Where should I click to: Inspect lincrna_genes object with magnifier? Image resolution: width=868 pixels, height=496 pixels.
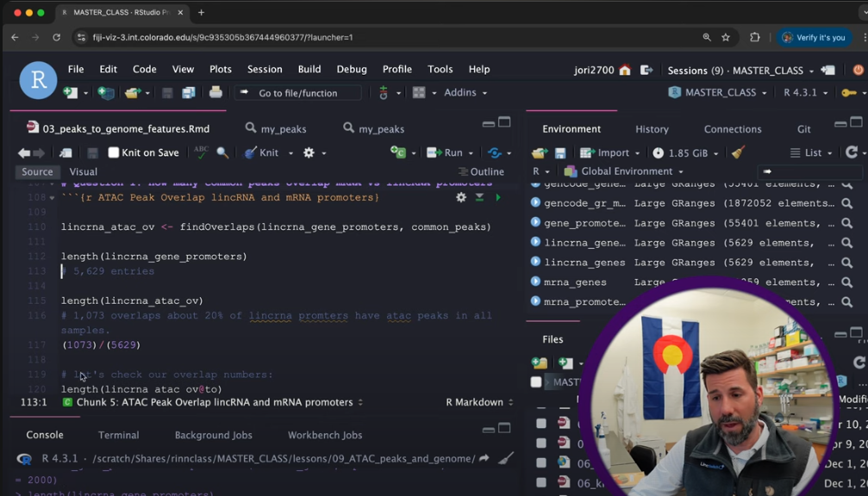847,263
